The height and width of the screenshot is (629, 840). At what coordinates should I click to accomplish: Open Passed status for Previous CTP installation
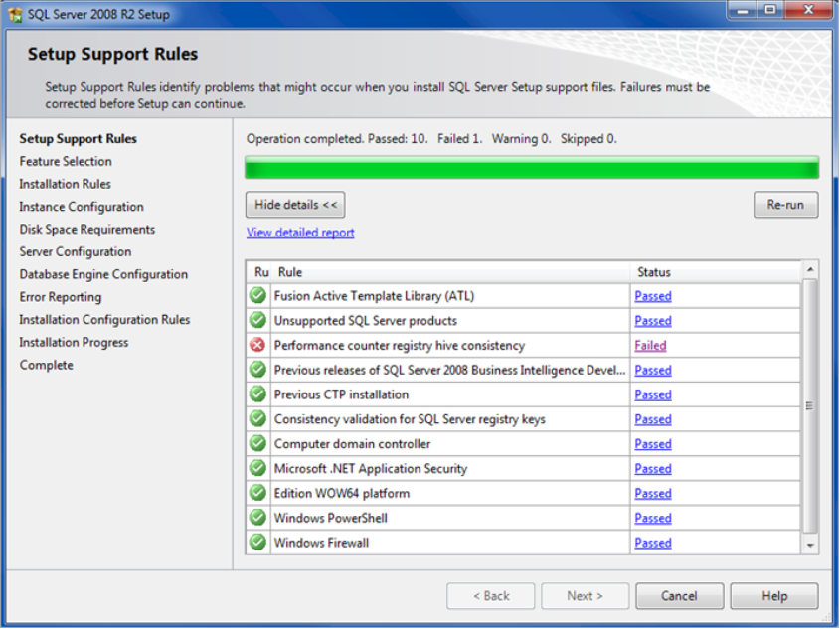653,394
